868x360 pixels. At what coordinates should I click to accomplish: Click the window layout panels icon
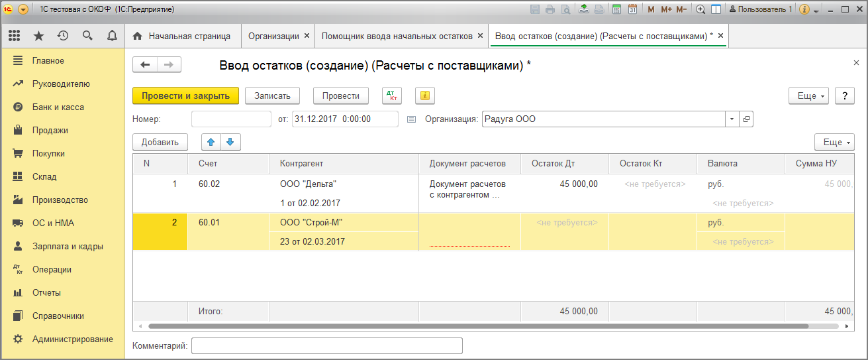point(716,9)
